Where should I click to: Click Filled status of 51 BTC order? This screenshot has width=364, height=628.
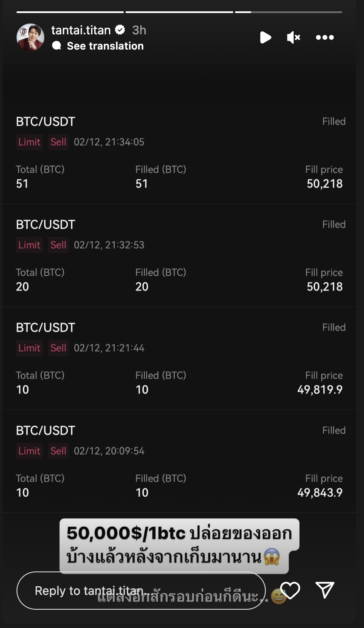click(x=334, y=121)
